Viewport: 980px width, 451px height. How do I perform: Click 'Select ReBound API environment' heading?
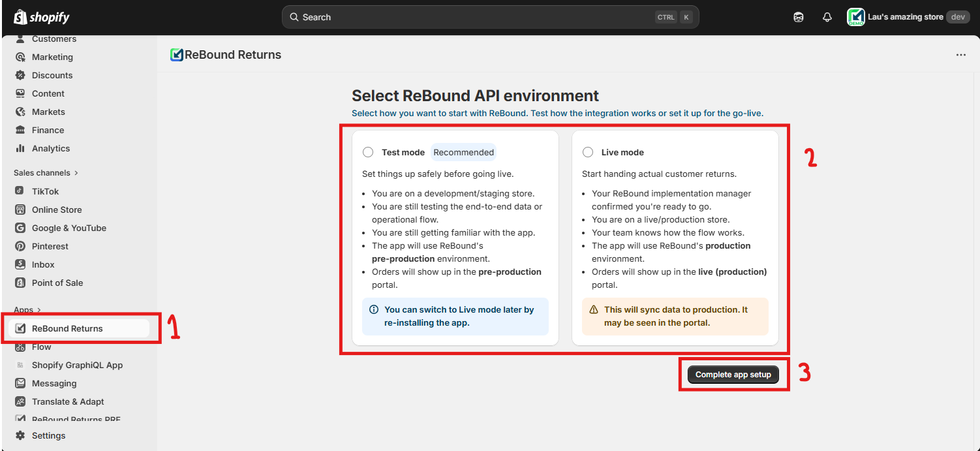pyautogui.click(x=475, y=96)
